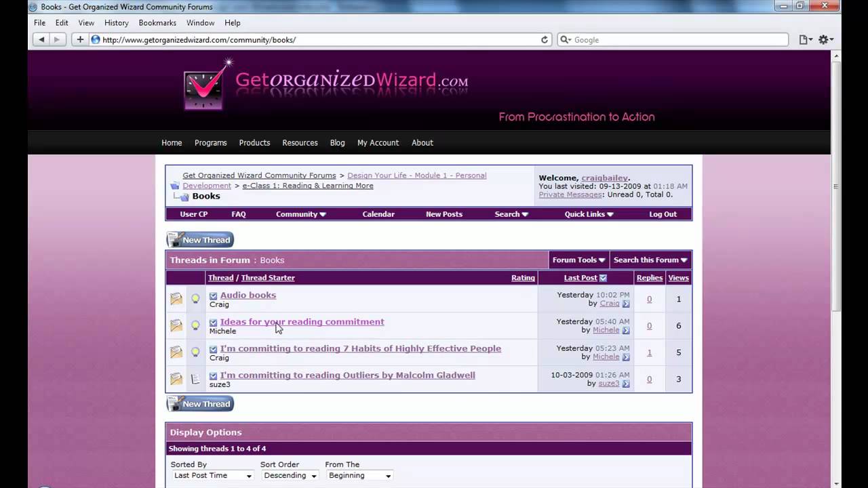Open the Private Messages link

[570, 195]
